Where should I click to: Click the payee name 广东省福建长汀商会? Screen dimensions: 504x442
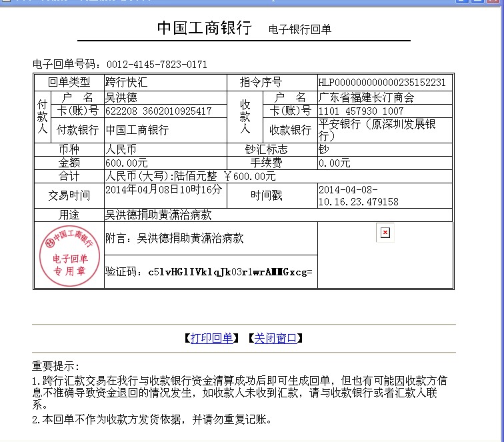point(366,97)
